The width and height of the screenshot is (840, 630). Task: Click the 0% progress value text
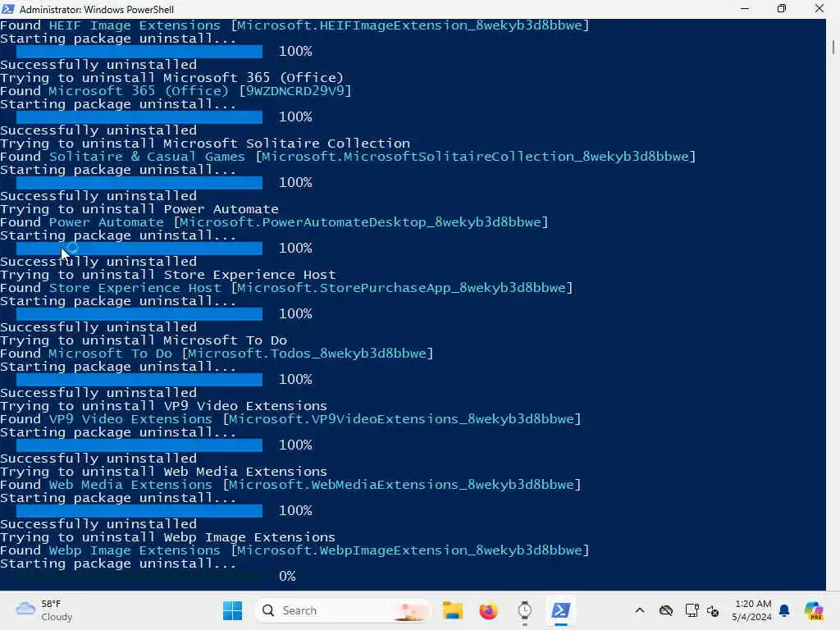pyautogui.click(x=287, y=577)
